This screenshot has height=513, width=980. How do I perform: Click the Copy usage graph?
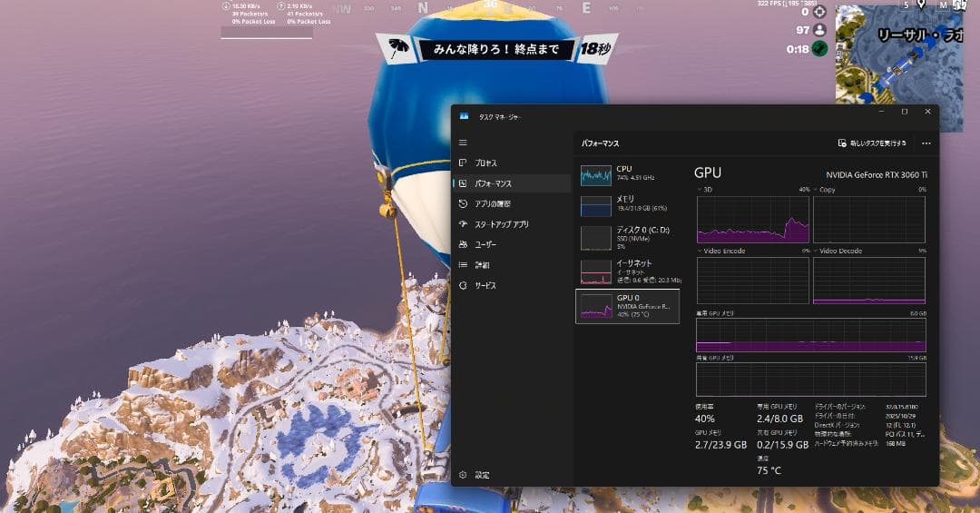pyautogui.click(x=869, y=220)
